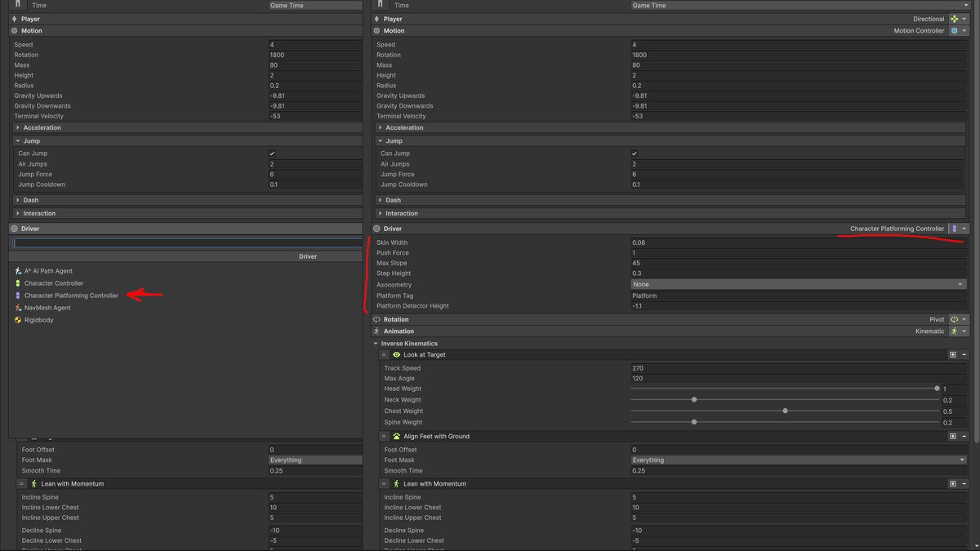Viewport: 980px width, 551px height.
Task: Click the figure icon of Lean with Momentum in right panel
Action: coord(397,484)
